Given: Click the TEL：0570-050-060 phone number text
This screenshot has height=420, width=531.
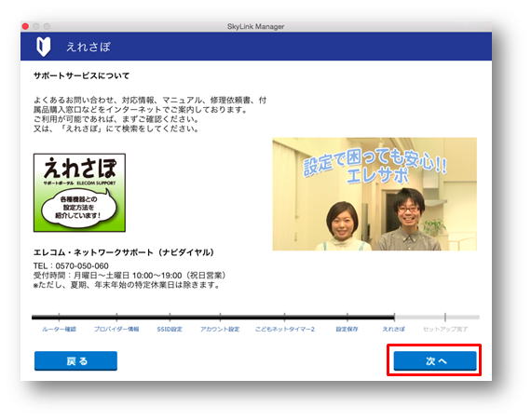Looking at the screenshot, I should 71,265.
